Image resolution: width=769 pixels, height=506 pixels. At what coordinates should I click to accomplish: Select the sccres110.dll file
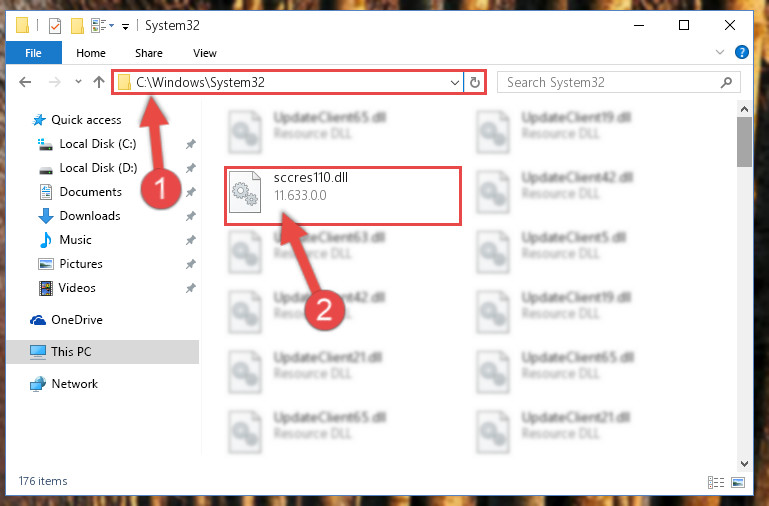(343, 195)
